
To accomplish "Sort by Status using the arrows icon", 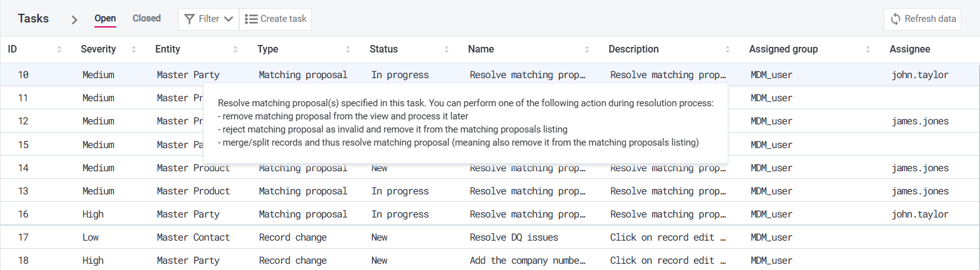I will point(447,49).
